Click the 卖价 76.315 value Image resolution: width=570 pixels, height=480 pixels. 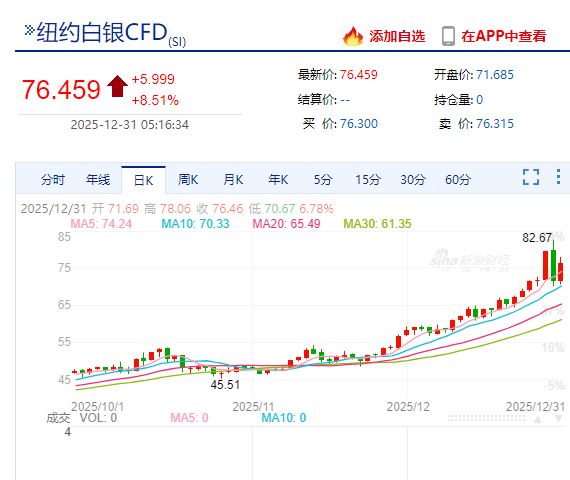point(495,124)
